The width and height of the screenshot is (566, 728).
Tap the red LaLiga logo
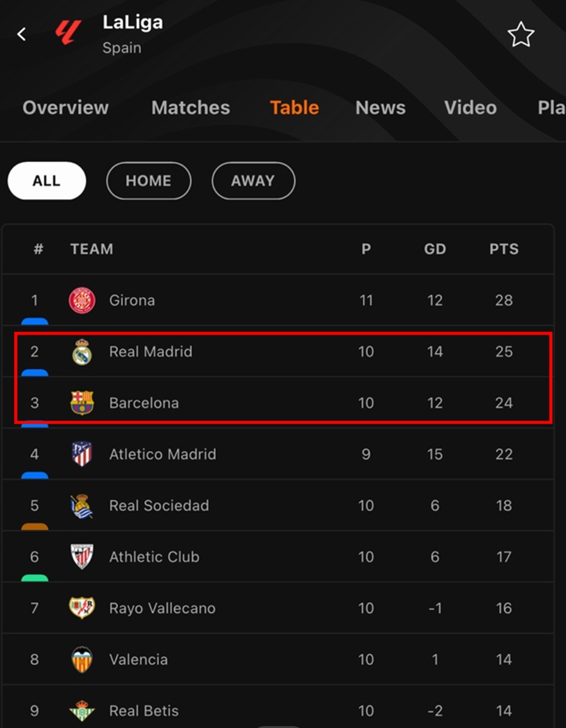68,33
